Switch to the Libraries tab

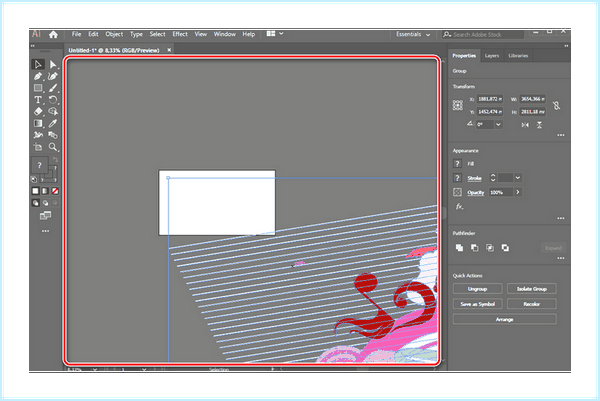pos(518,56)
